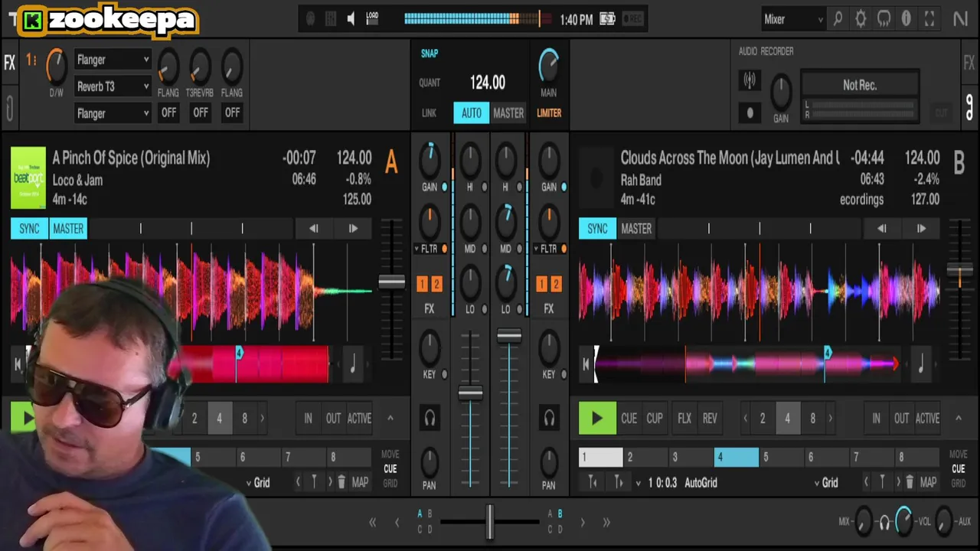
Task: Click the headphone VOL knob
Action: (x=904, y=521)
